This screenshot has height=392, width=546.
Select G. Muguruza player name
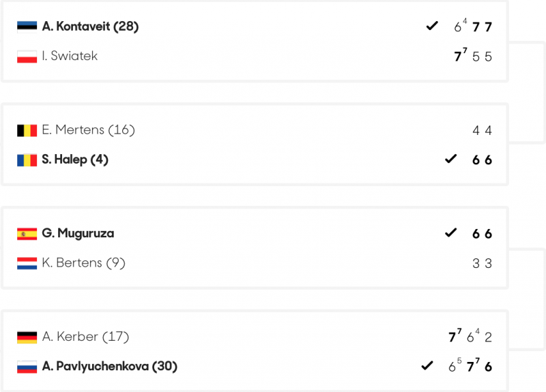(x=78, y=234)
